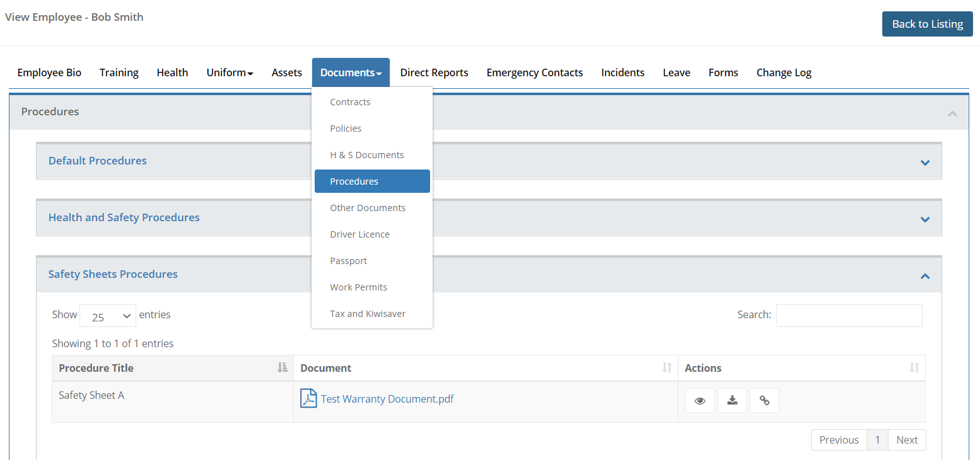Sort by the Procedure Title column sort icon

pyautogui.click(x=283, y=367)
